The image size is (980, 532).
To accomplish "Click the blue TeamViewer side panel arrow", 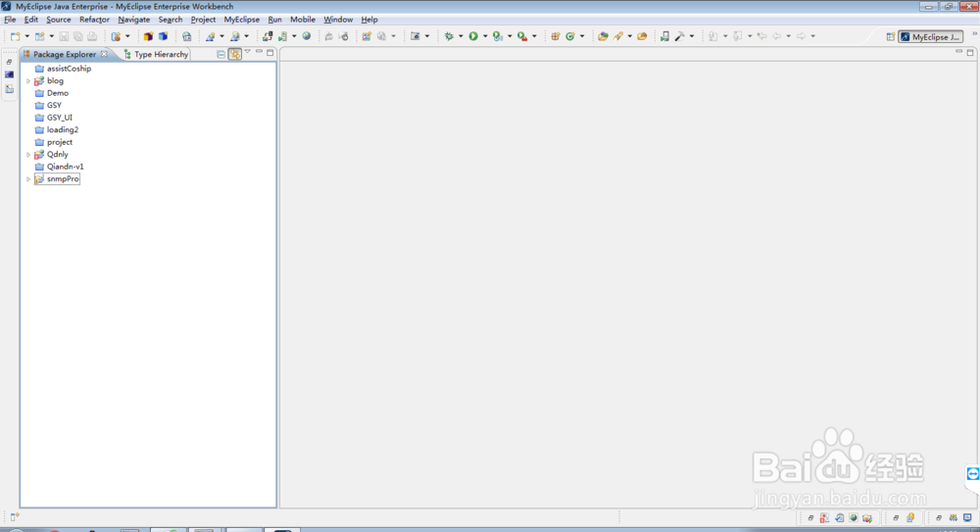I will (972, 474).
